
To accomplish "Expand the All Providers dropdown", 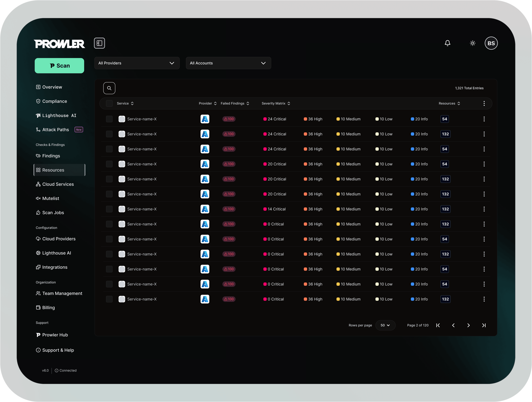I will coord(137,63).
